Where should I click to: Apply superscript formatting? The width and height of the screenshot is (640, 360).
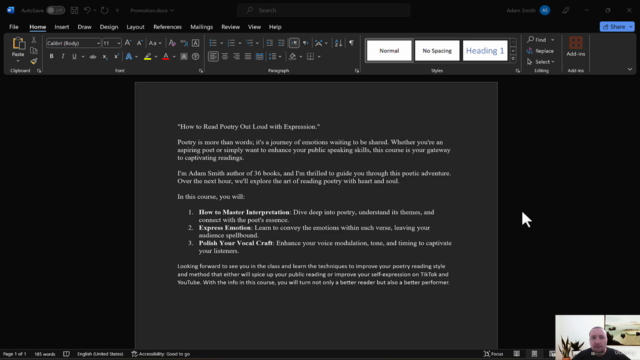click(116, 56)
